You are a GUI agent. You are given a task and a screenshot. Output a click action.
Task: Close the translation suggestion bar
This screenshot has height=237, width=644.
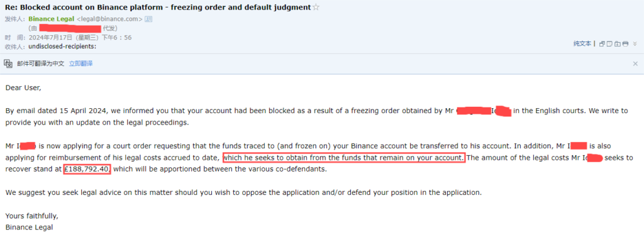tap(635, 63)
